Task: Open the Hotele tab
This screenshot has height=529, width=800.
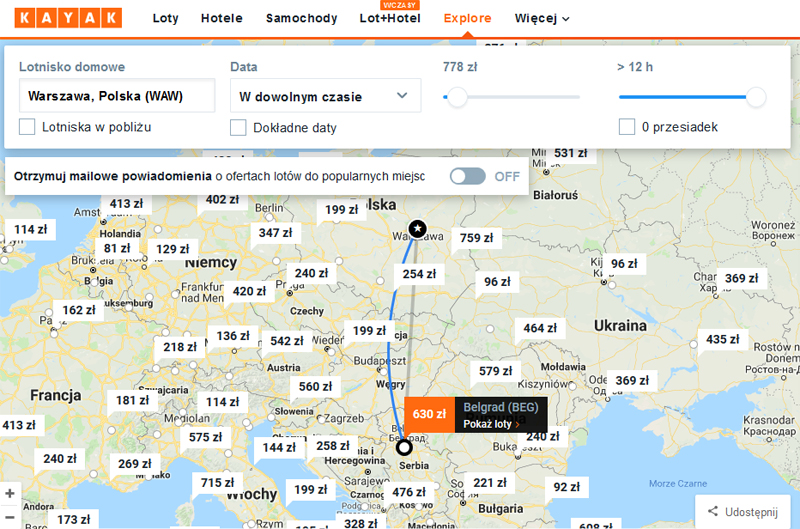Action: click(221, 18)
